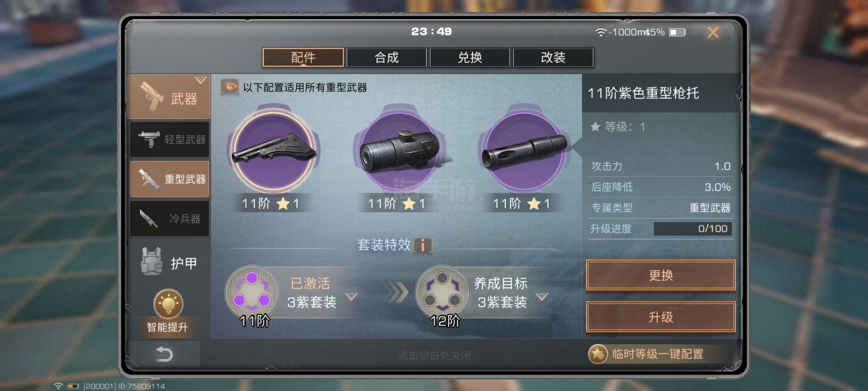This screenshot has width=868, height=391.
Task: Expand the 养成目标 3紫套装 dropdown
Action: click(x=542, y=296)
